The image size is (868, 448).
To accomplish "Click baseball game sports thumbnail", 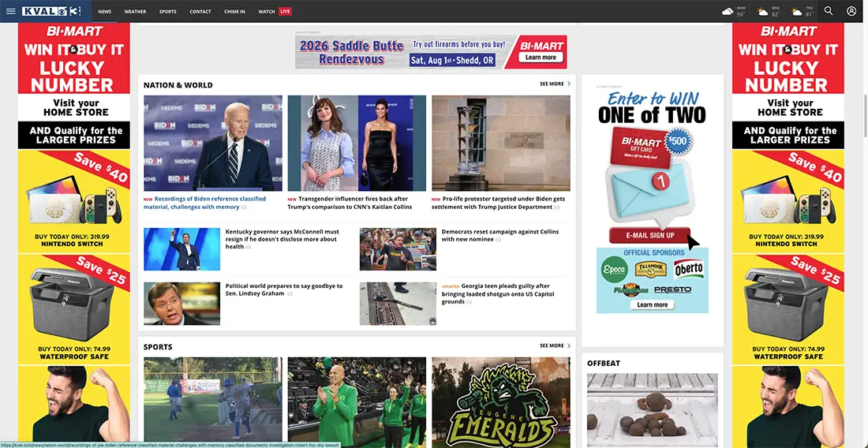I will [212, 402].
